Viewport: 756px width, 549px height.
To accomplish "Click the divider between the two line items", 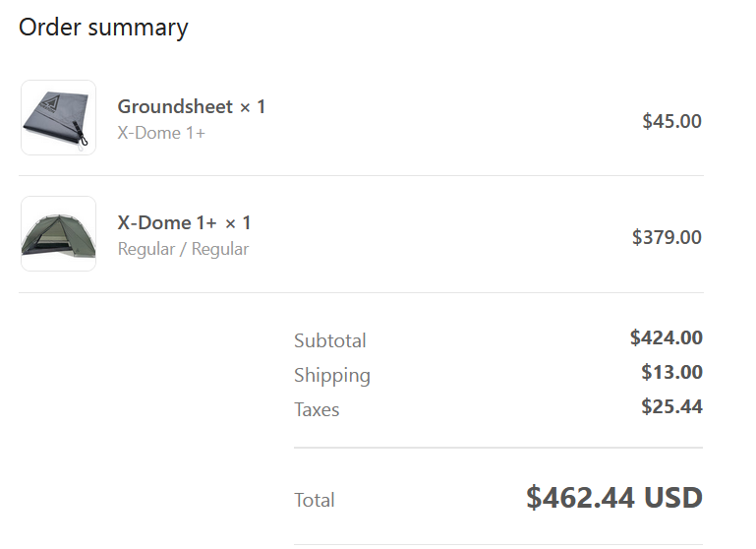I will 361,176.
